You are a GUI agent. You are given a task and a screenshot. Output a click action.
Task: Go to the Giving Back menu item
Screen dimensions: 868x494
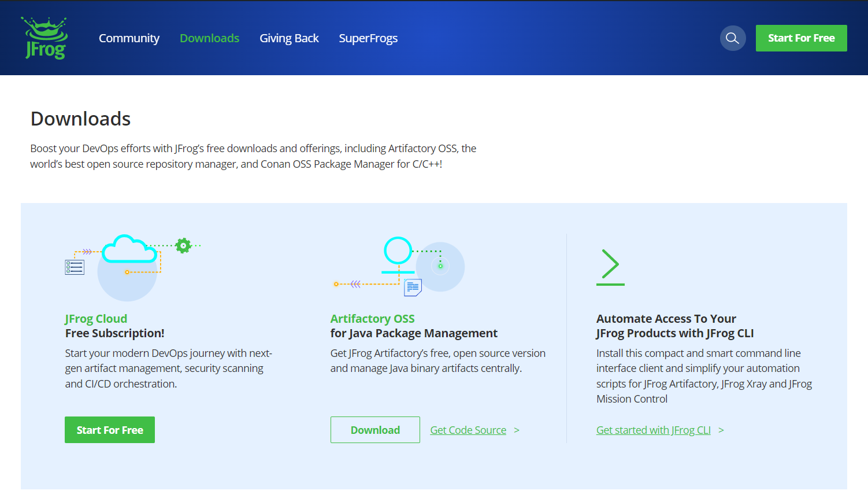(289, 38)
